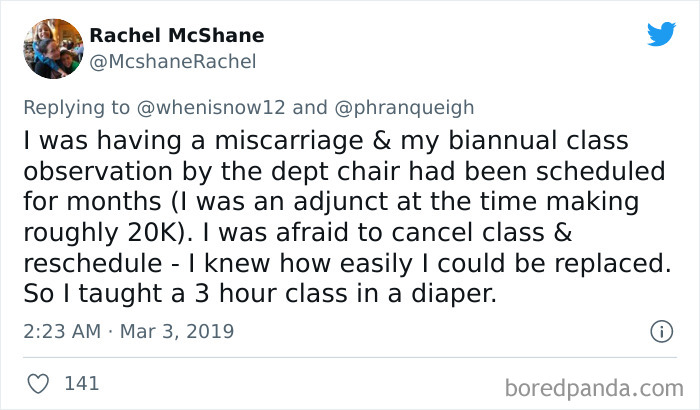Click the Rachel McShane display name
This screenshot has height=410, width=700.
click(x=177, y=36)
